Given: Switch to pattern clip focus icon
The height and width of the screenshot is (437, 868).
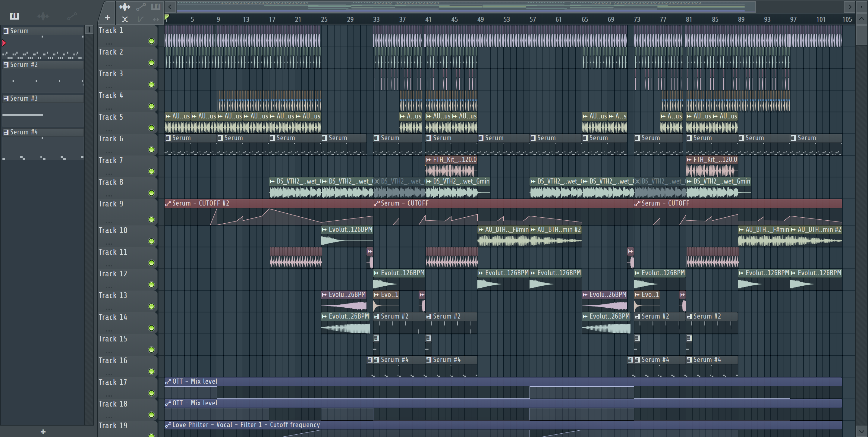Looking at the screenshot, I should click(x=155, y=7).
